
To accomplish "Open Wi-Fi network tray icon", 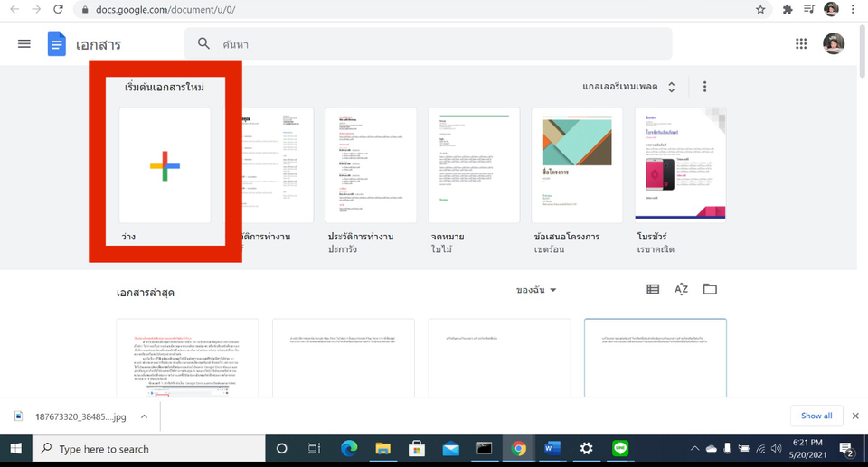I will pyautogui.click(x=760, y=449).
